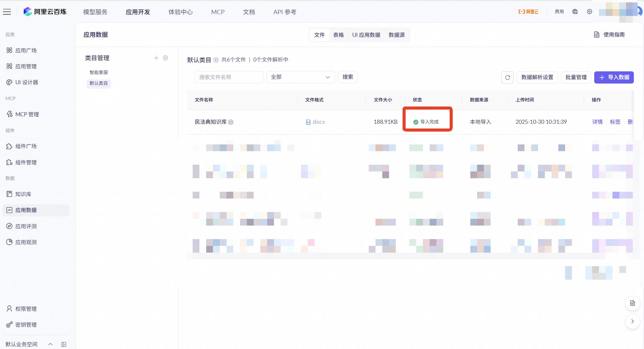Open the 全部 status filter dropdown
Screen dimensions: 644x349
(x=300, y=77)
